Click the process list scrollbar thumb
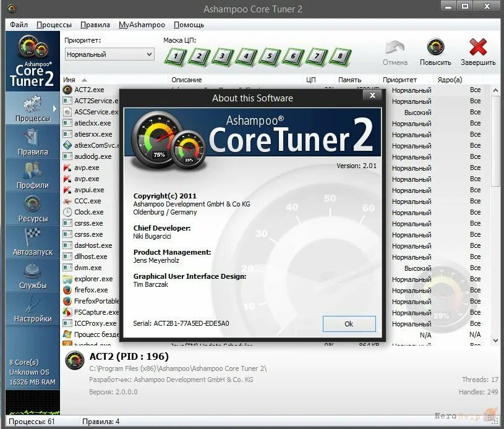 coord(495,141)
